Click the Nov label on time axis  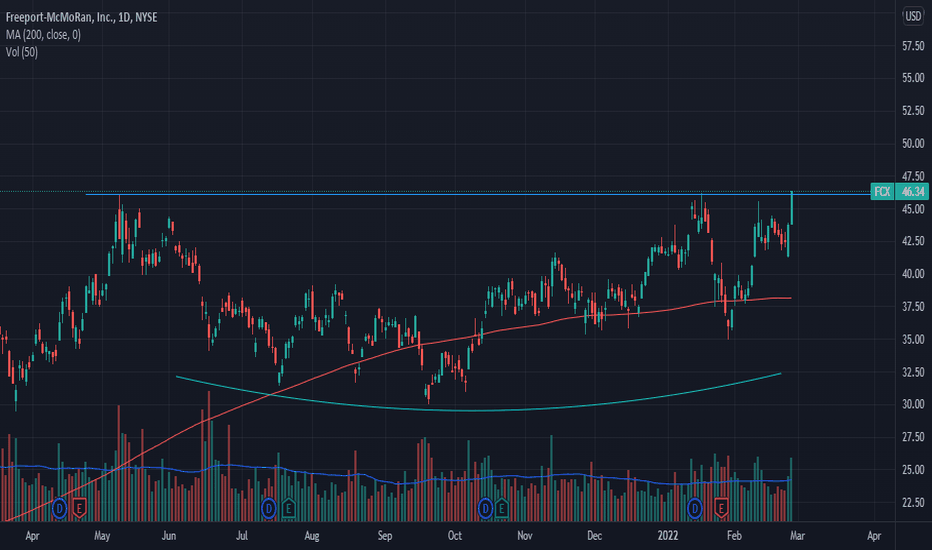(524, 536)
